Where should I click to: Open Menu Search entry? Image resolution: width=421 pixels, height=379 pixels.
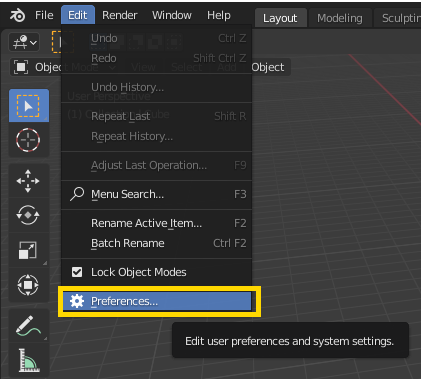pyautogui.click(x=156, y=194)
